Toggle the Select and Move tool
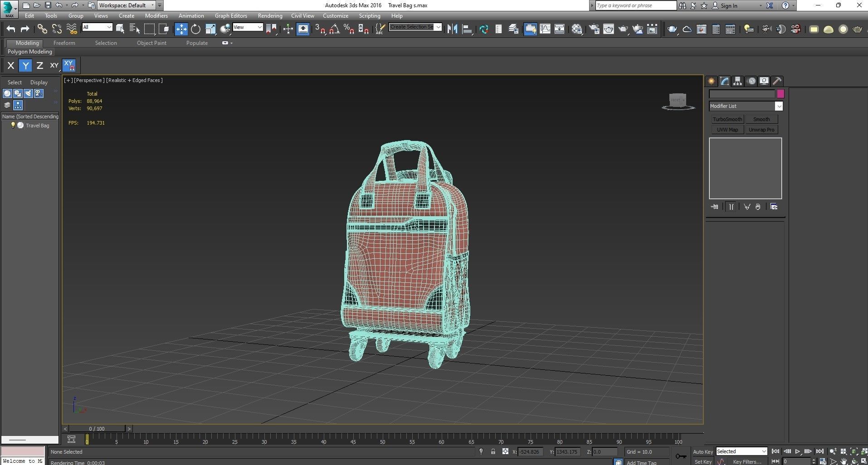Viewport: 868px width, 465px height. click(x=181, y=29)
